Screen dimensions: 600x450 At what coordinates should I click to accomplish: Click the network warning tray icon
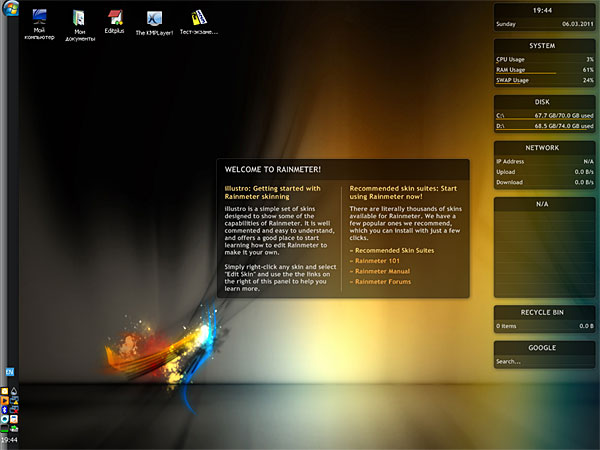[14, 400]
